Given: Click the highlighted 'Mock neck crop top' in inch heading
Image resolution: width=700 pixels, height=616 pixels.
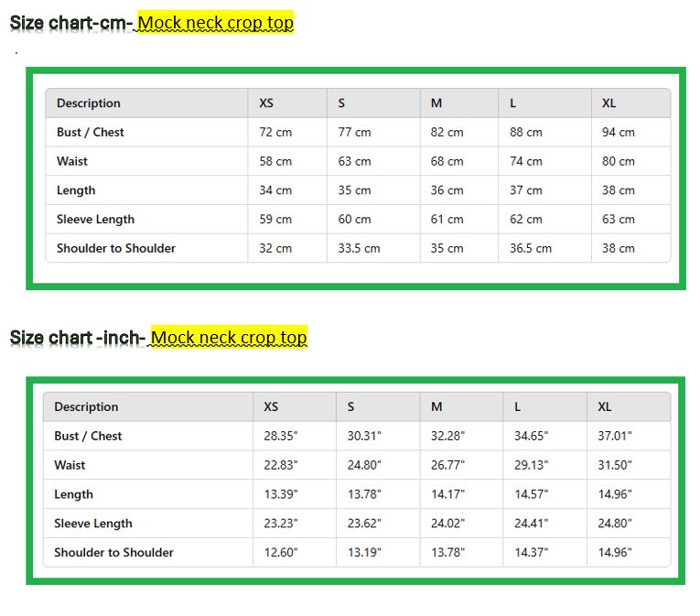Looking at the screenshot, I should click(229, 338).
